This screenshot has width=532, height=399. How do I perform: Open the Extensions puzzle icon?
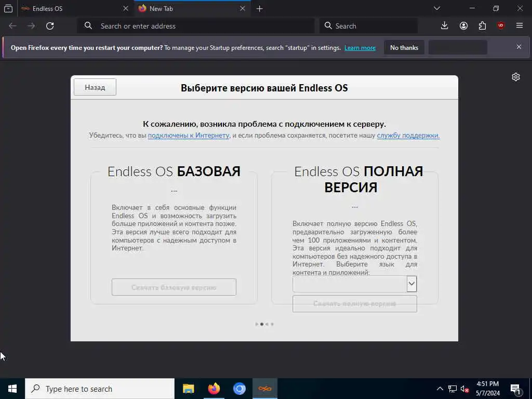pyautogui.click(x=482, y=25)
